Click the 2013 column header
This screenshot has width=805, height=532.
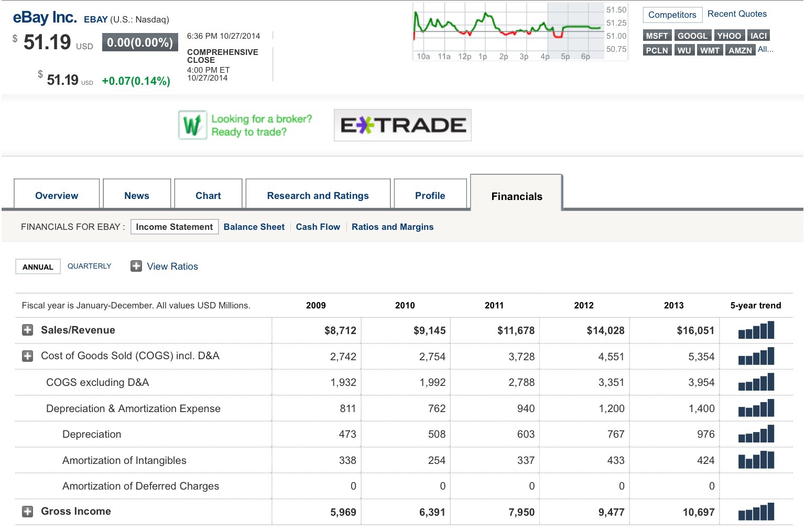point(674,305)
